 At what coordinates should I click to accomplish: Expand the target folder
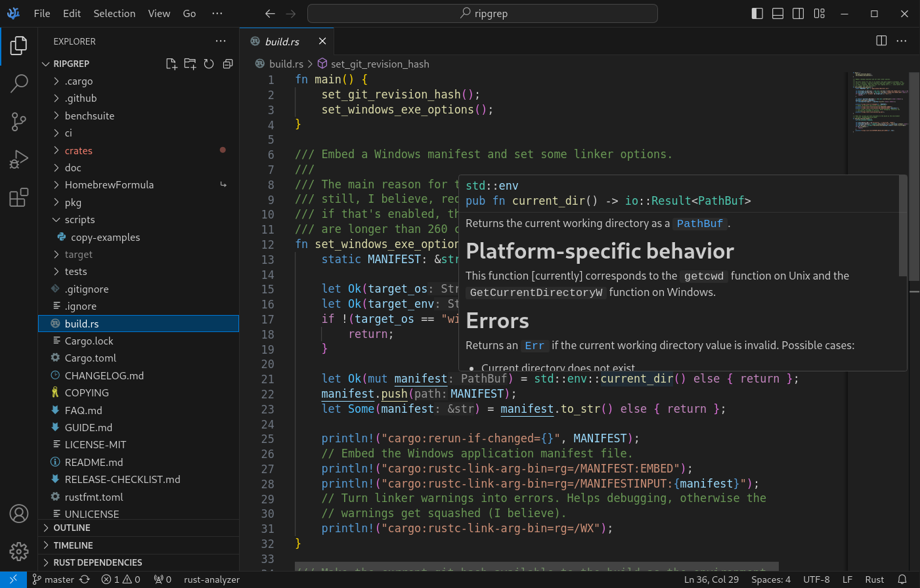click(x=139, y=255)
